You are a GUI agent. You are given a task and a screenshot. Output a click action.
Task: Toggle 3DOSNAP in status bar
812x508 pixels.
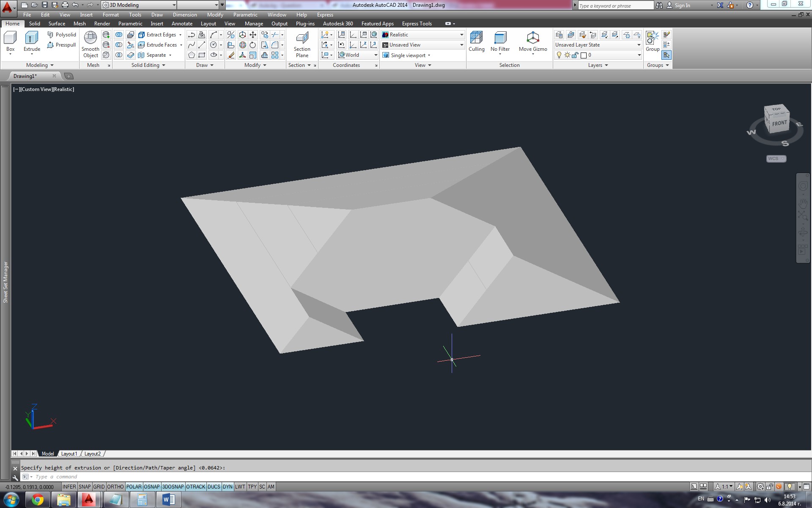pyautogui.click(x=173, y=487)
